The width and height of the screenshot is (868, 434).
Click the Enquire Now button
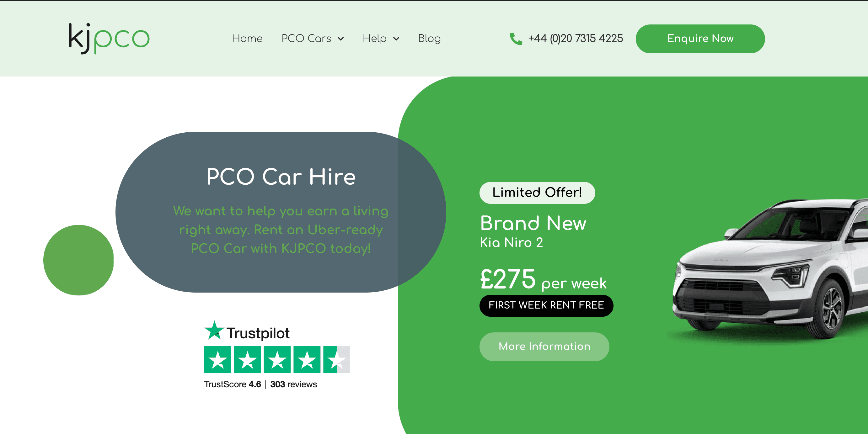point(700,39)
